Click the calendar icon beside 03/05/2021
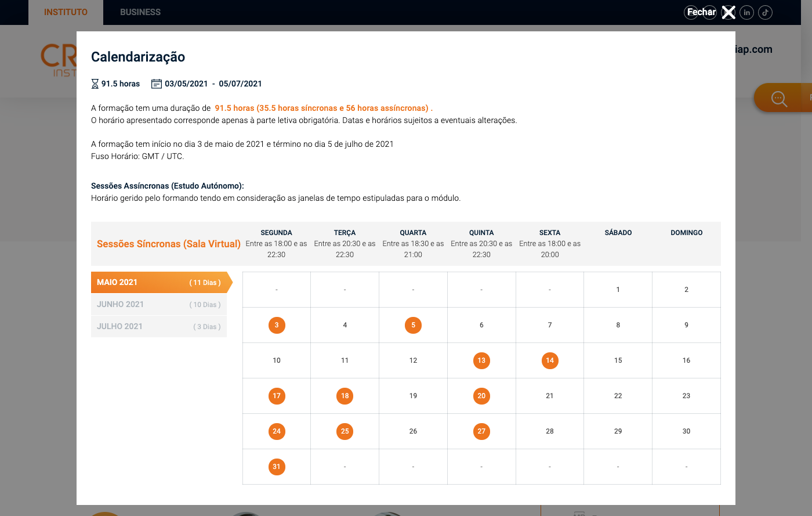The image size is (812, 516). (157, 84)
